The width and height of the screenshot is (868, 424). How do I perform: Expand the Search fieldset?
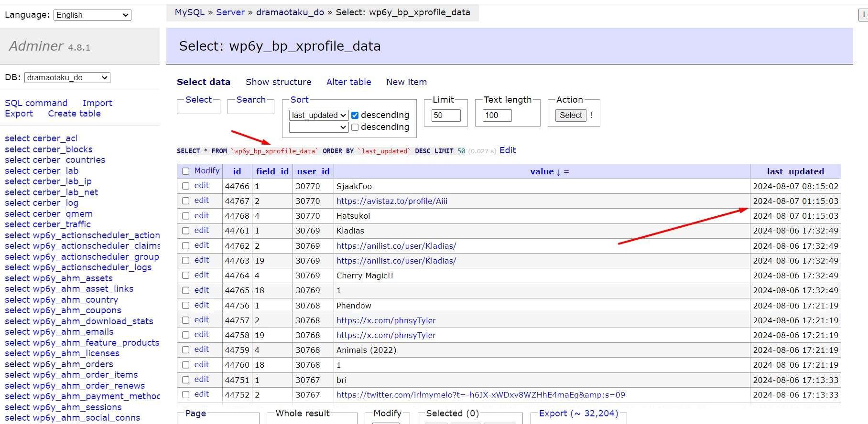(x=250, y=100)
